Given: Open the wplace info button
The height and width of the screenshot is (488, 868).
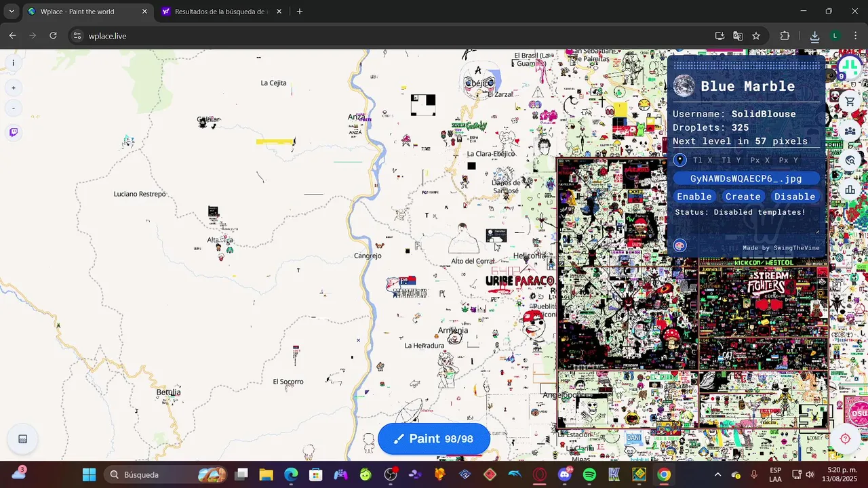Looking at the screenshot, I should [x=13, y=63].
